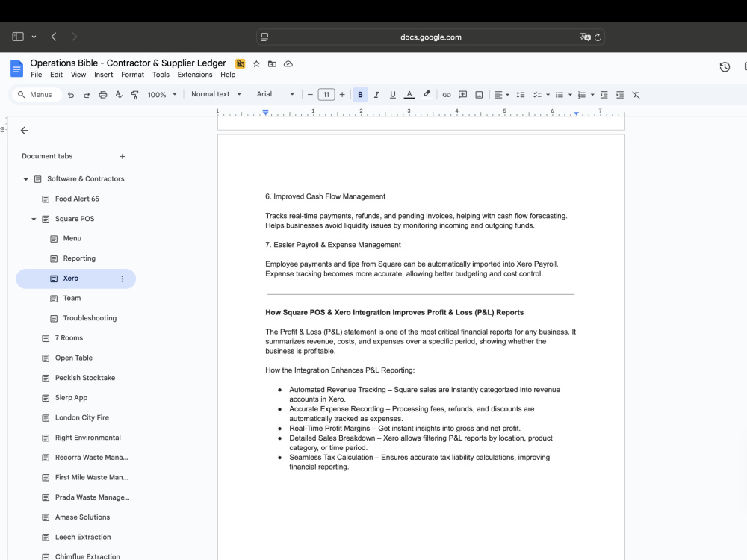
Task: Increase indent of the paragraph
Action: 620,95
